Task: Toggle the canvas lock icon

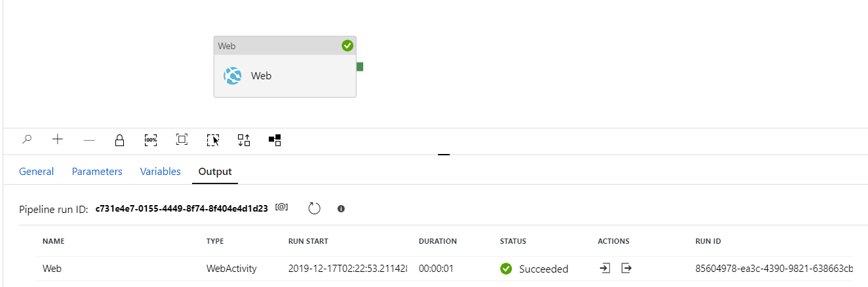Action: tap(119, 140)
